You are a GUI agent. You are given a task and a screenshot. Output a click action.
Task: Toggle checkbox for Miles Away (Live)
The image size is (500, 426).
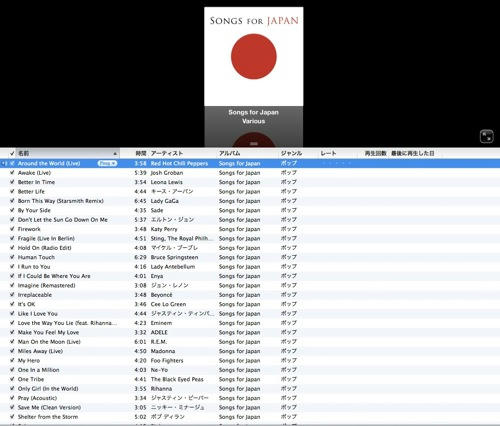(12, 351)
